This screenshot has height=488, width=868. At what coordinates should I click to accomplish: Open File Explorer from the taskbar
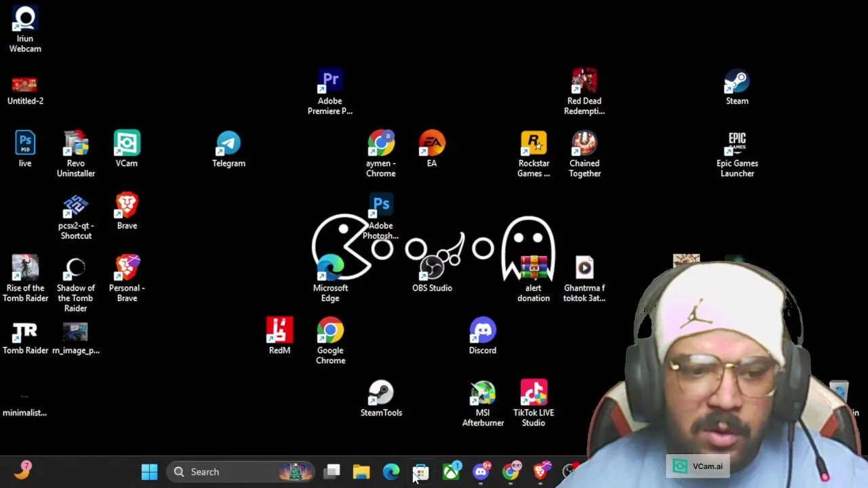click(361, 472)
